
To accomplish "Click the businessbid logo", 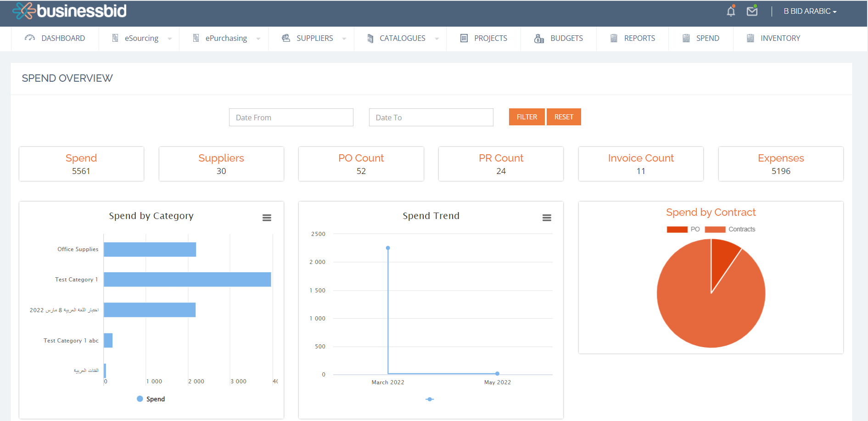I will pyautogui.click(x=70, y=11).
